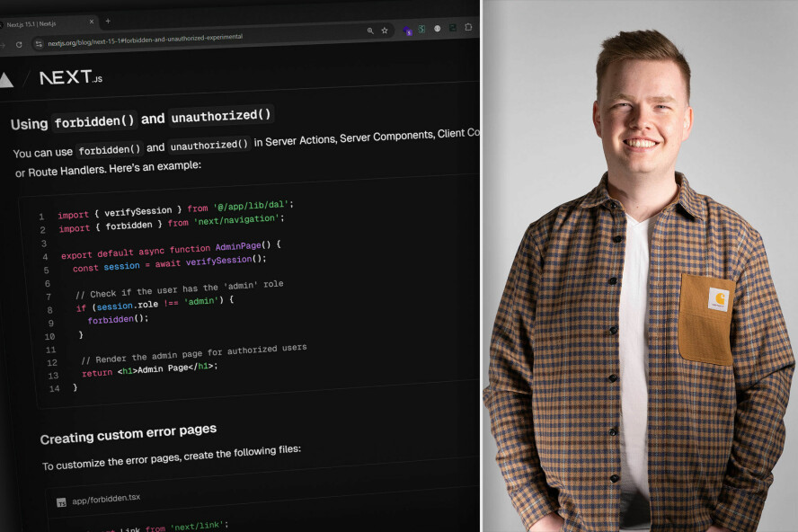798x532 pixels.
Task: Click the comment 'Render the admin page for authorized users'
Action: pyautogui.click(x=194, y=353)
